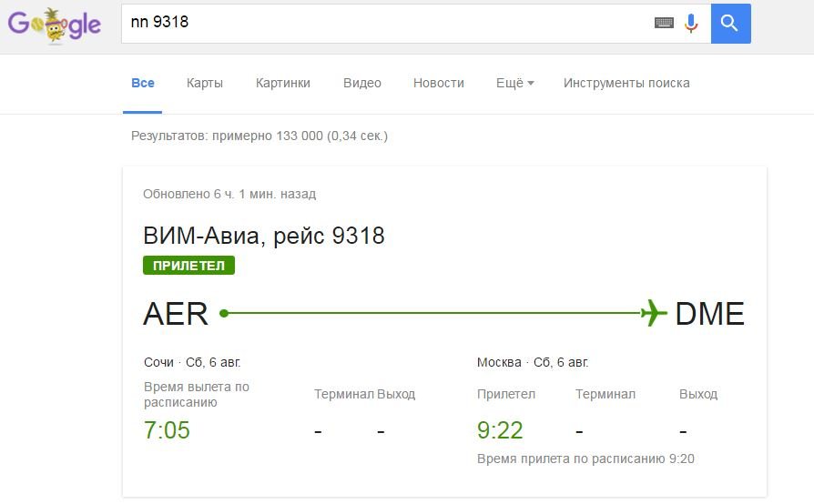Click the departure time 7:05
The width and height of the screenshot is (814, 504).
[x=167, y=430]
